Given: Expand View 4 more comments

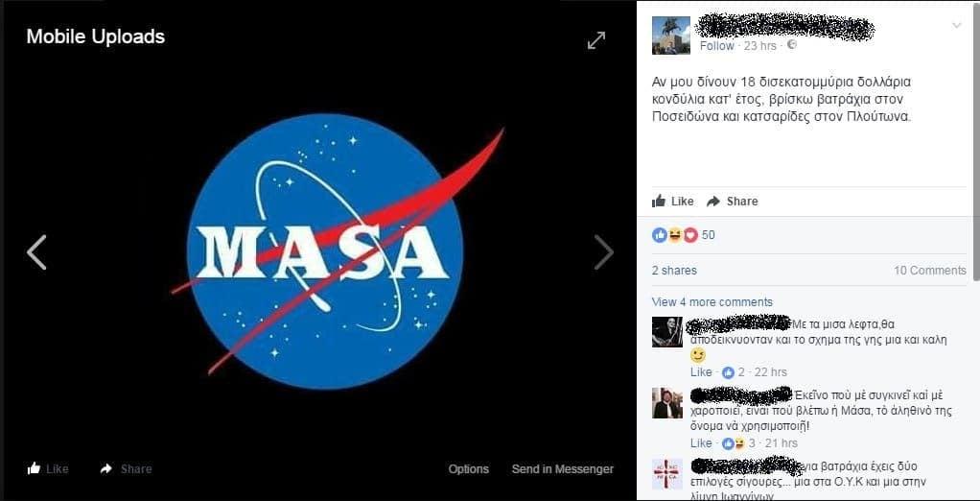Looking at the screenshot, I should 712,302.
